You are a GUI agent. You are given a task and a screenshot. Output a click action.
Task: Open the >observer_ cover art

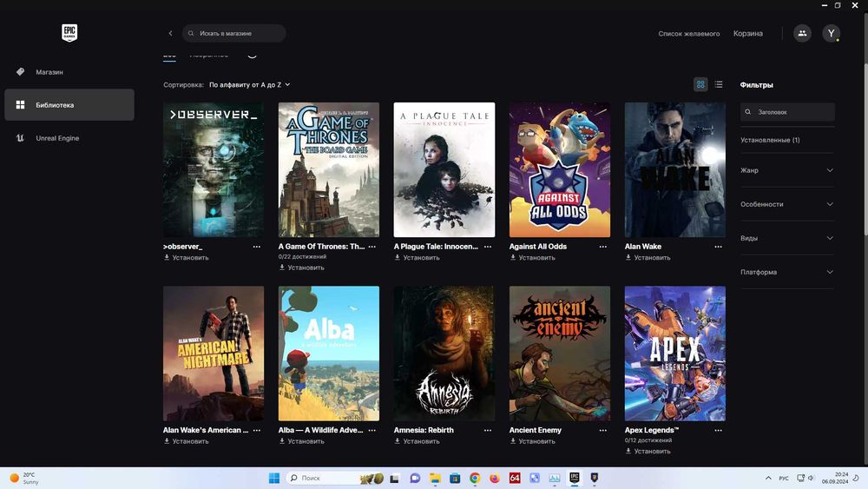tap(214, 169)
